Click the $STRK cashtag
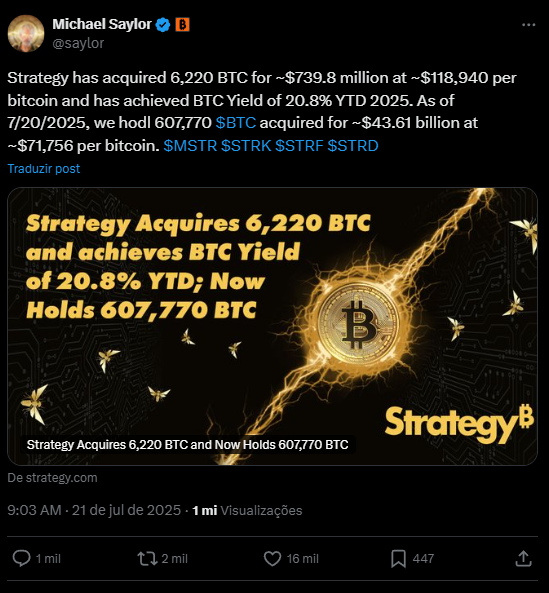Viewport: 549px width, 593px height. coord(246,146)
